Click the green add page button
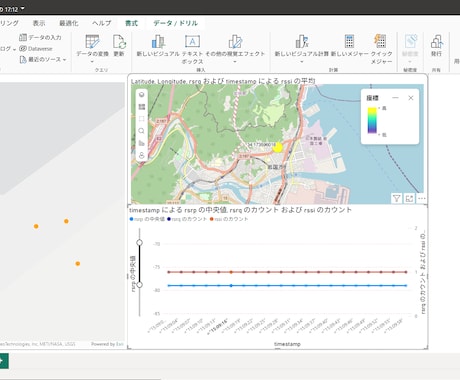Screen dimensions: 460x380 pyautogui.click(x=2, y=361)
